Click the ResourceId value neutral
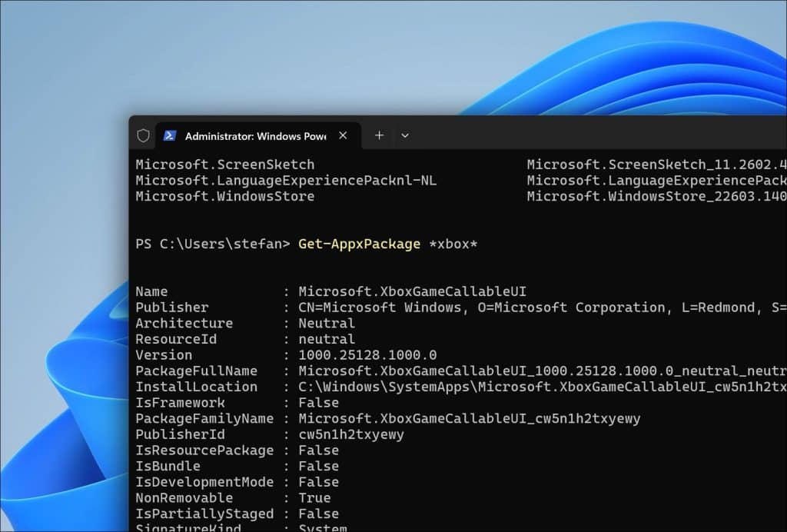This screenshot has height=532, width=787. 327,339
